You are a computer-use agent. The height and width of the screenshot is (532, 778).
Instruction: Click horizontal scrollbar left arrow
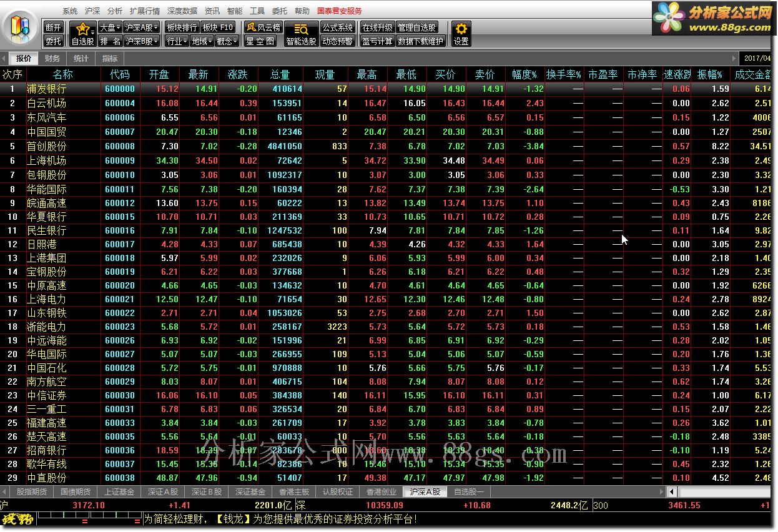[672, 491]
